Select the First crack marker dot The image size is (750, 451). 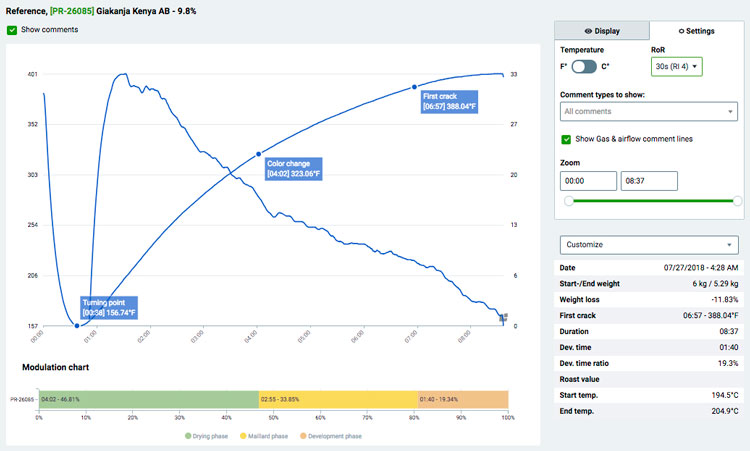(x=414, y=87)
